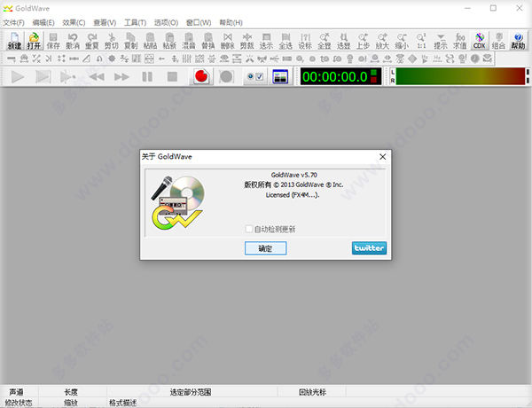Click the 上步 (Previous zoom) icon
The image size is (532, 408).
[363, 41]
